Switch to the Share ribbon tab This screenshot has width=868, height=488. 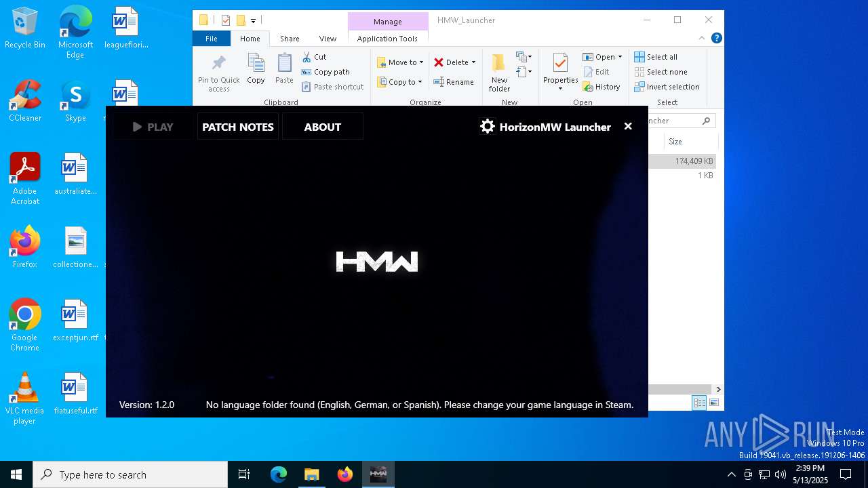[x=290, y=39]
